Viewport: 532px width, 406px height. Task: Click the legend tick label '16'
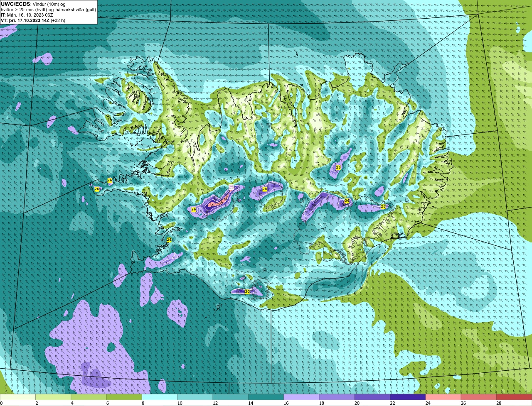point(286,403)
